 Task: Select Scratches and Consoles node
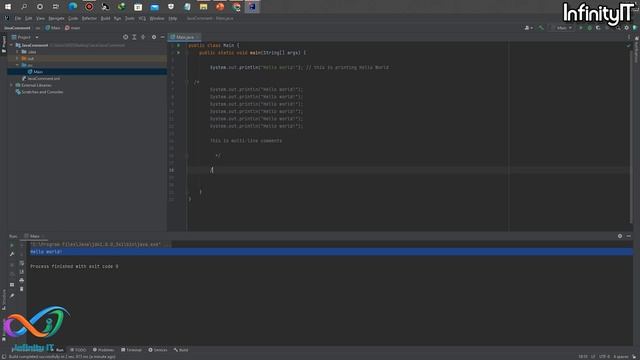(x=39, y=92)
